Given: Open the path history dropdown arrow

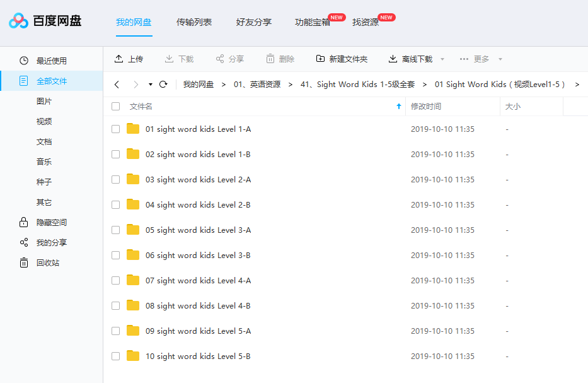Looking at the screenshot, I should pos(149,83).
